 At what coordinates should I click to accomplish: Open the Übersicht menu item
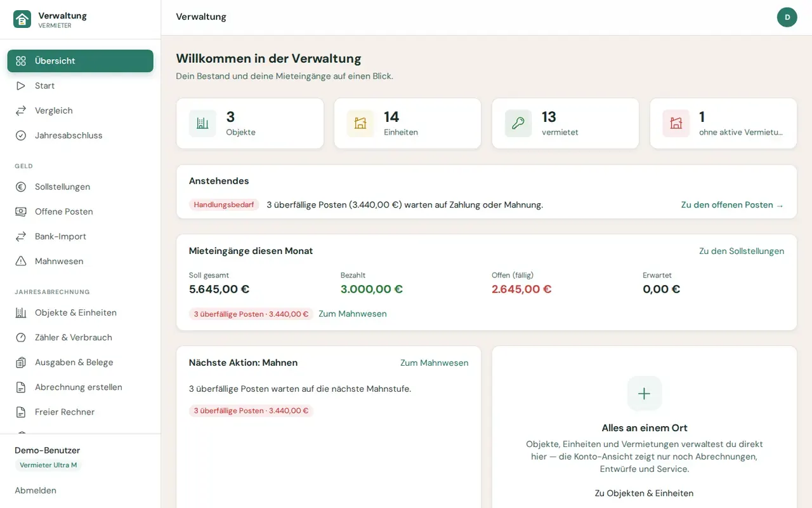coord(81,61)
